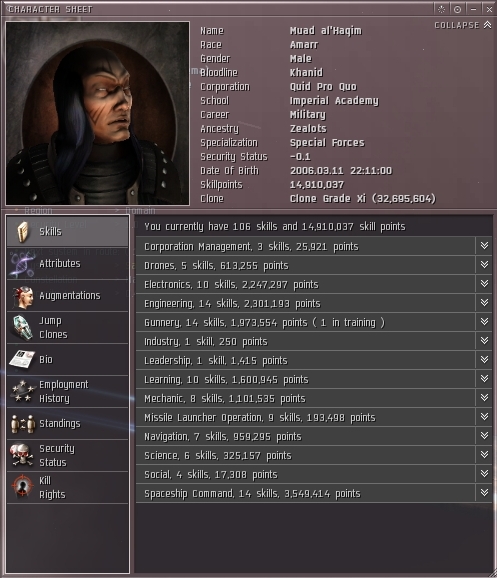The image size is (497, 578).
Task: Click the window settings gear icon
Action: click(x=441, y=9)
